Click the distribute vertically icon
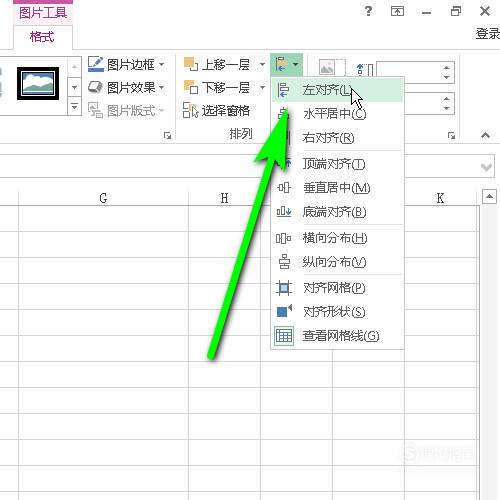The height and width of the screenshot is (500, 500). [284, 262]
